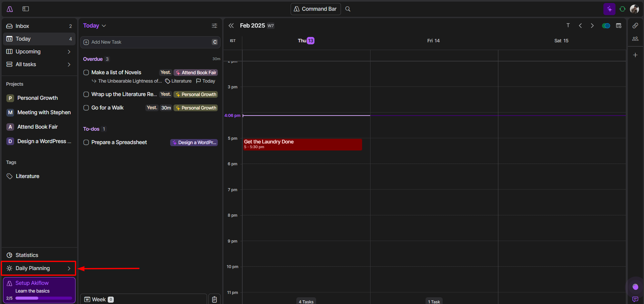The height and width of the screenshot is (304, 644).
Task: Click the Setup Akiflow card
Action: (x=39, y=290)
